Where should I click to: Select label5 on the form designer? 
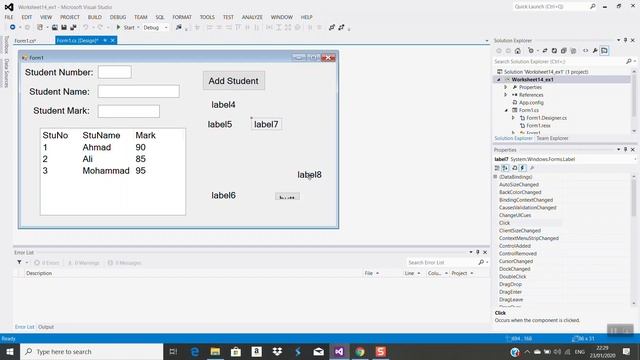(220, 124)
